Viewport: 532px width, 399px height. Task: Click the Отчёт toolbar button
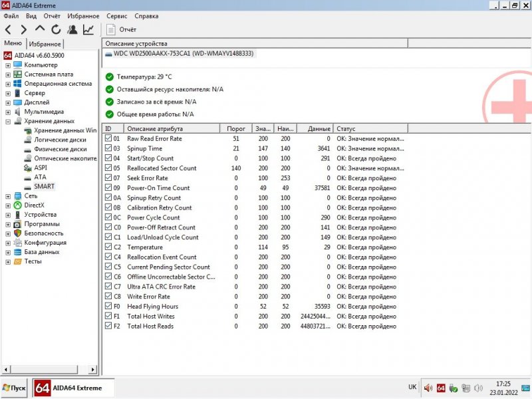121,30
